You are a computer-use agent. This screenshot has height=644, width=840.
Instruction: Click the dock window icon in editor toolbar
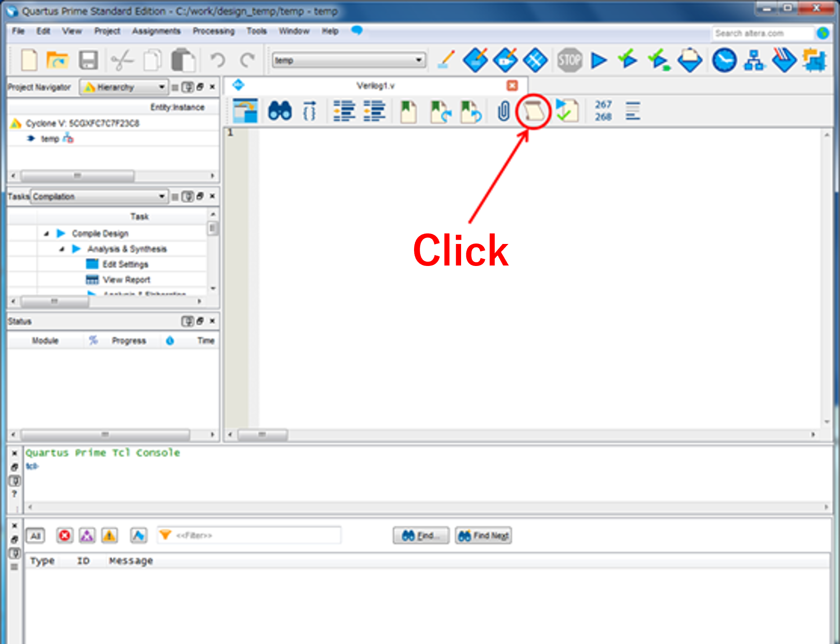[244, 111]
